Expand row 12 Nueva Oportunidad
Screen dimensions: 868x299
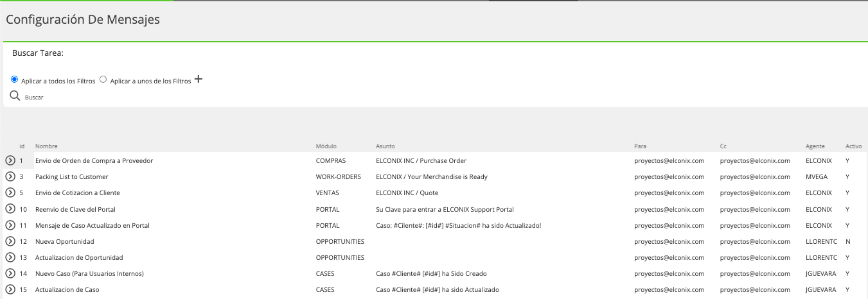(10, 241)
